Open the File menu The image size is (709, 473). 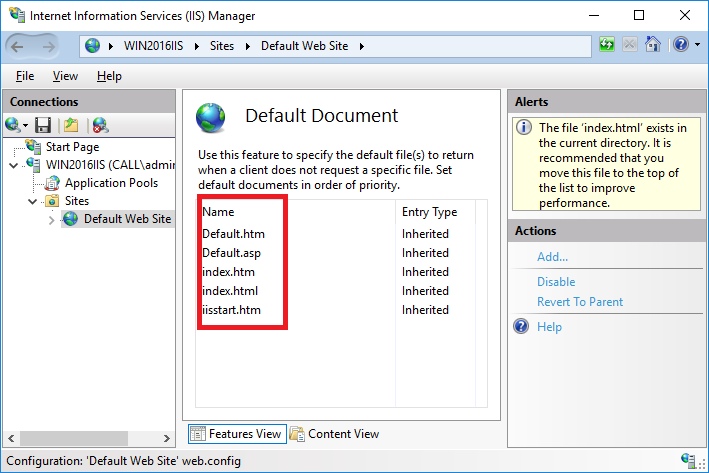click(x=25, y=76)
